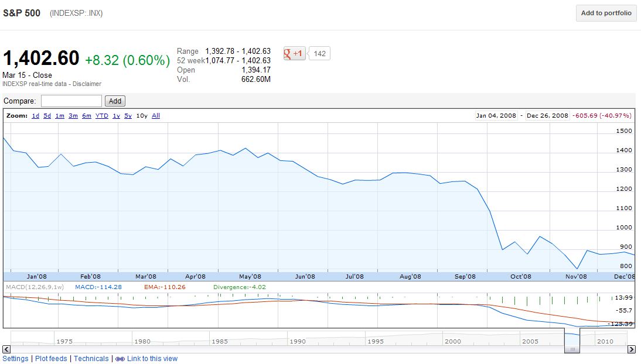Click the end date field Dec 26, 2008
The width and height of the screenshot is (641, 364).
[547, 116]
